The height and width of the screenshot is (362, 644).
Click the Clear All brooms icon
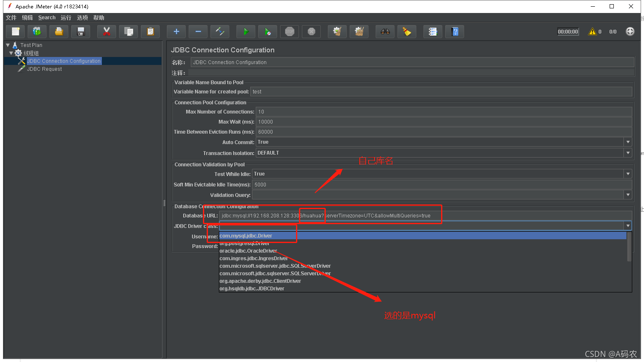pyautogui.click(x=359, y=31)
